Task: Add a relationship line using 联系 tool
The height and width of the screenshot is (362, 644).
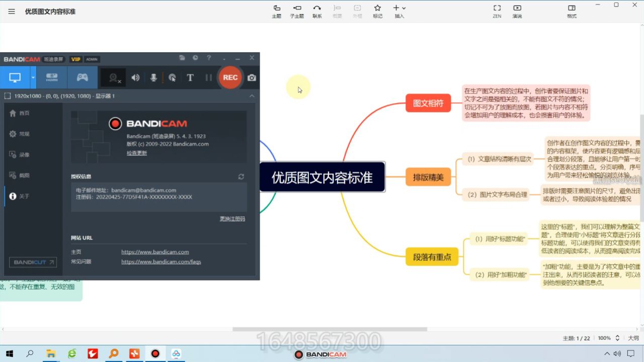Action: tap(317, 11)
